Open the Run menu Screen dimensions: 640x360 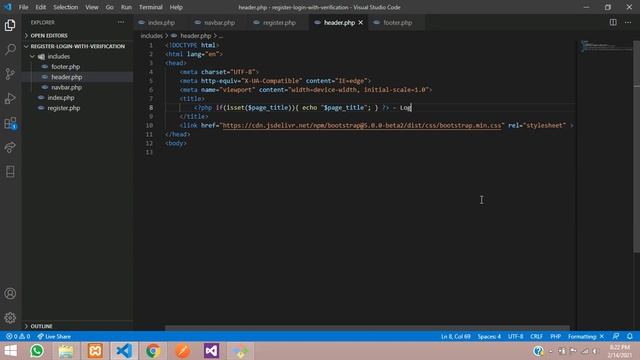[126, 7]
